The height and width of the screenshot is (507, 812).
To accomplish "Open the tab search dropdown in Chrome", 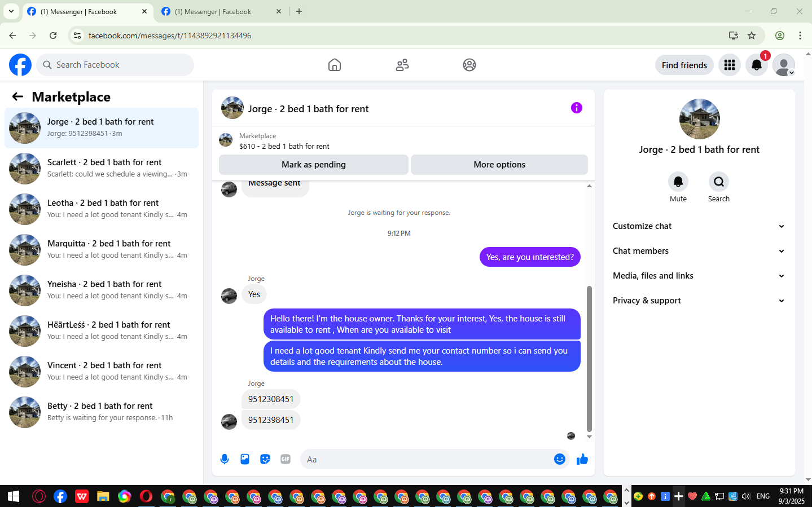I will pyautogui.click(x=11, y=11).
